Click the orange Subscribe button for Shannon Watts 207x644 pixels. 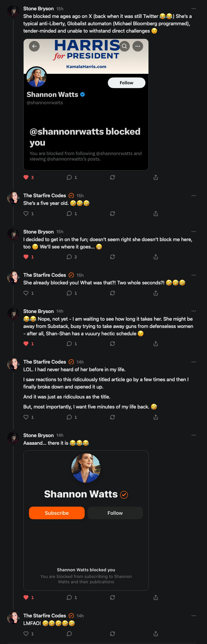pyautogui.click(x=57, y=513)
